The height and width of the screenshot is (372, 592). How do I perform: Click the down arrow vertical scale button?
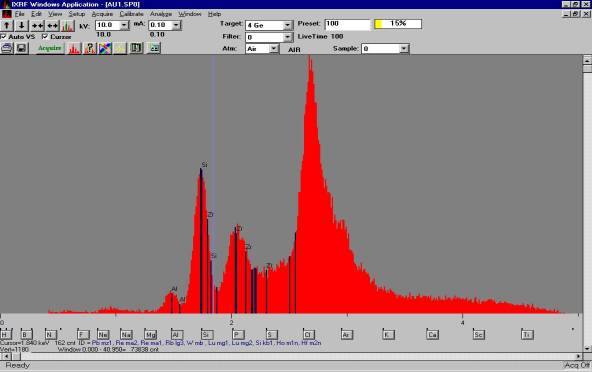pos(22,26)
